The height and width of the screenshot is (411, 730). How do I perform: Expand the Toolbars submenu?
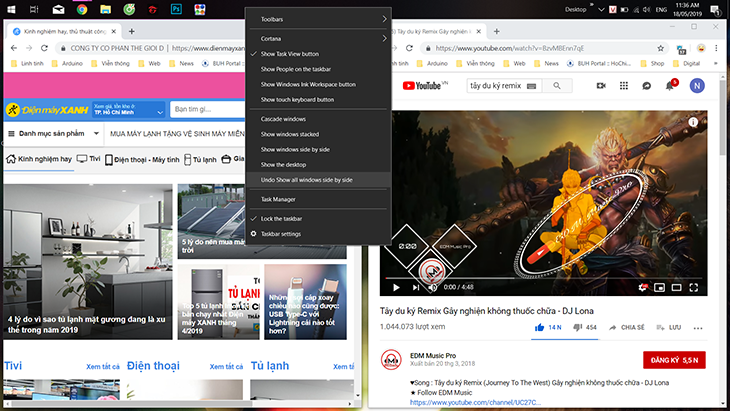[319, 19]
